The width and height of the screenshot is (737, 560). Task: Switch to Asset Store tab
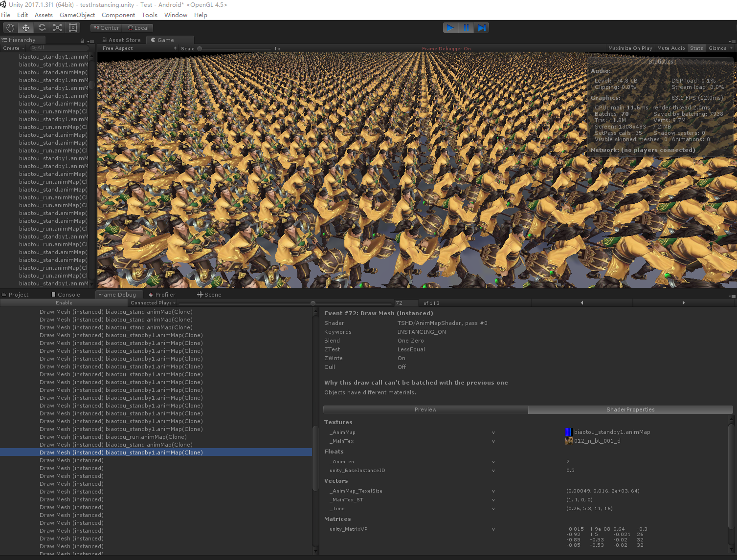point(121,40)
